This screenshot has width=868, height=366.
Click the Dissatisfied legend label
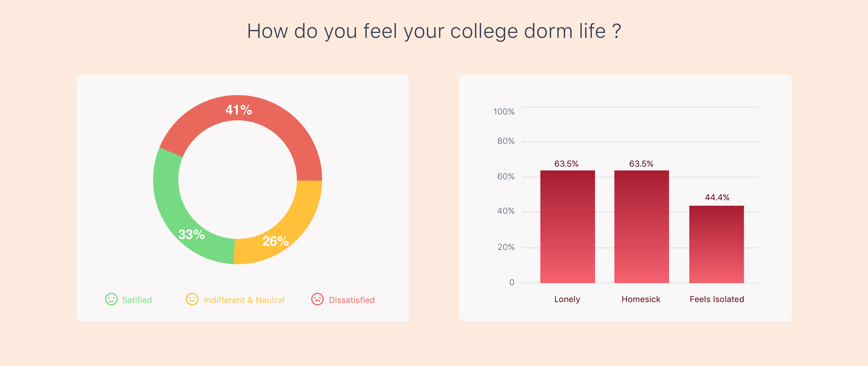[x=352, y=300]
